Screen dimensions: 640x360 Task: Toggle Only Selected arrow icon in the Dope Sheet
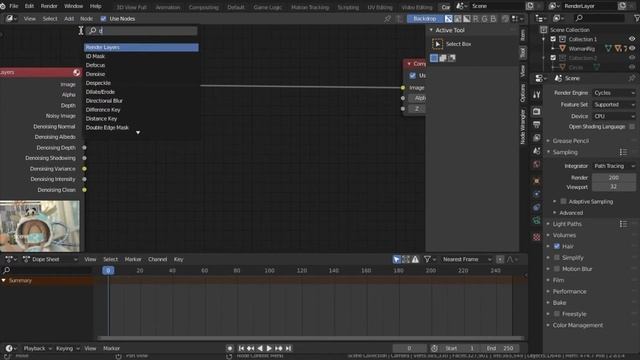click(396, 259)
